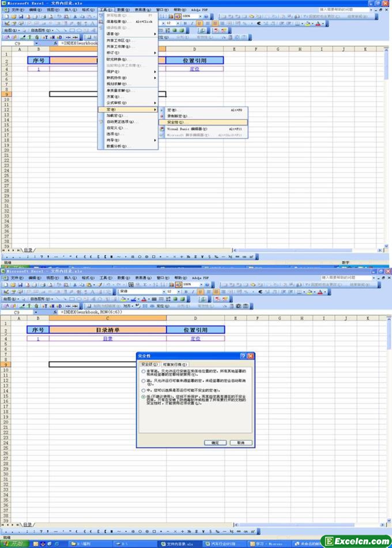Expand font size 12 dropdown in lower window
The height and width of the screenshot is (548, 392).
click(178, 292)
